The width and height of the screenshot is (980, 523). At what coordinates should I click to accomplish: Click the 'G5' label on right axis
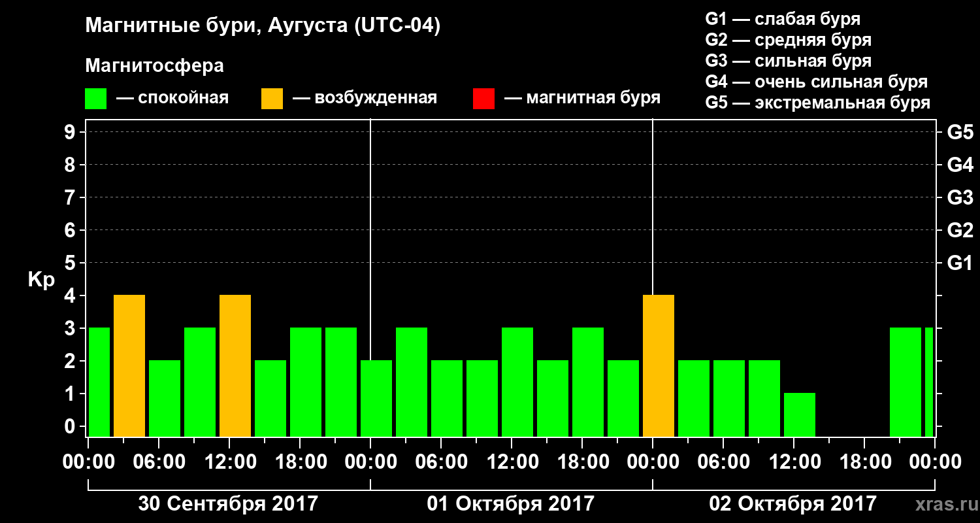coord(960,132)
